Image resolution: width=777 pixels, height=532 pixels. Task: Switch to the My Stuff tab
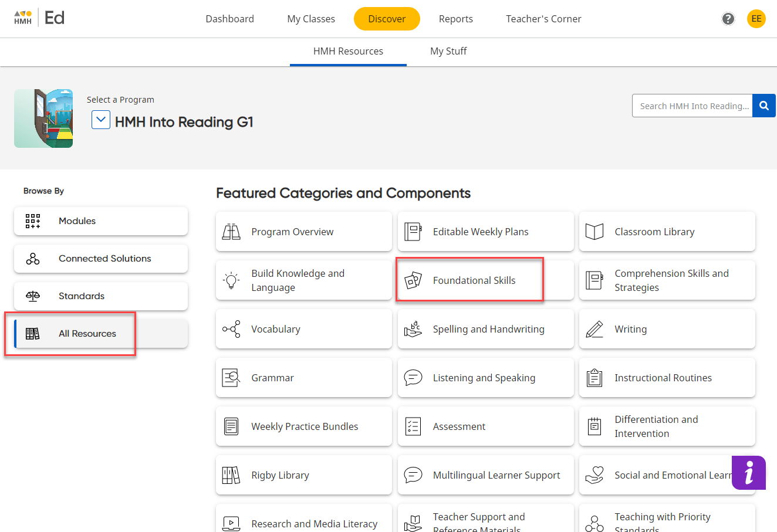(448, 51)
